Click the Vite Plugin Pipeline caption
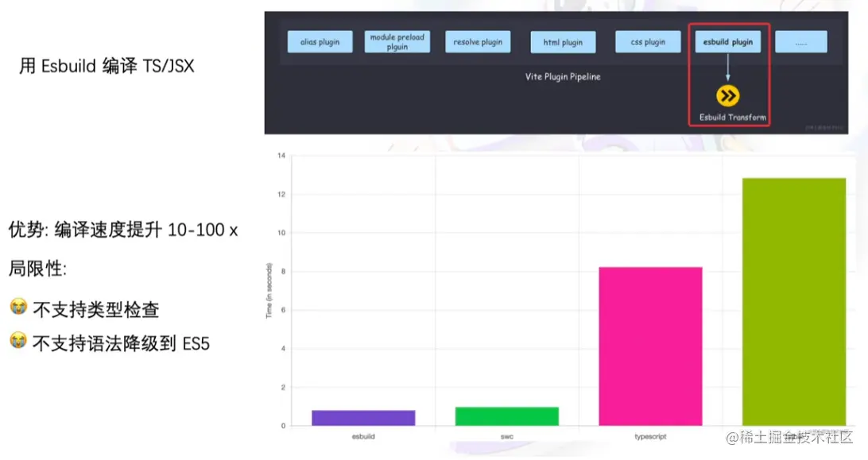Screen dimensions: 868x460 (563, 77)
